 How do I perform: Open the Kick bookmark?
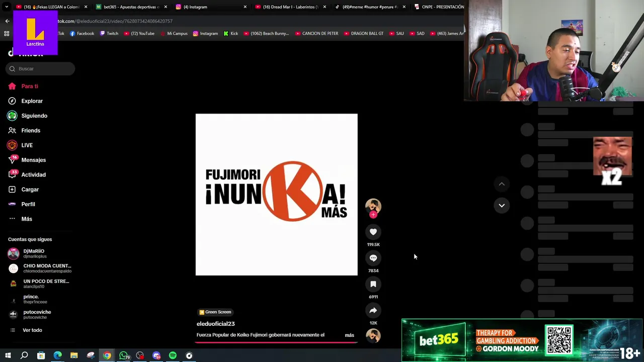[231, 34]
